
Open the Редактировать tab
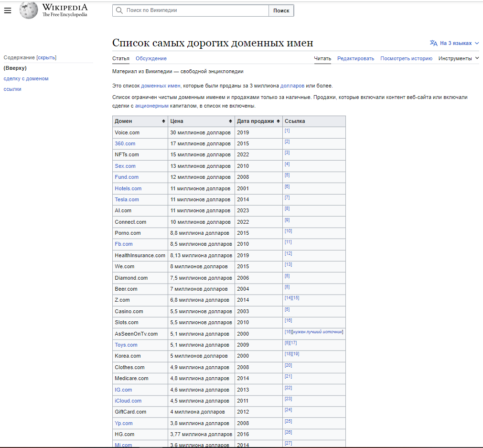point(355,58)
